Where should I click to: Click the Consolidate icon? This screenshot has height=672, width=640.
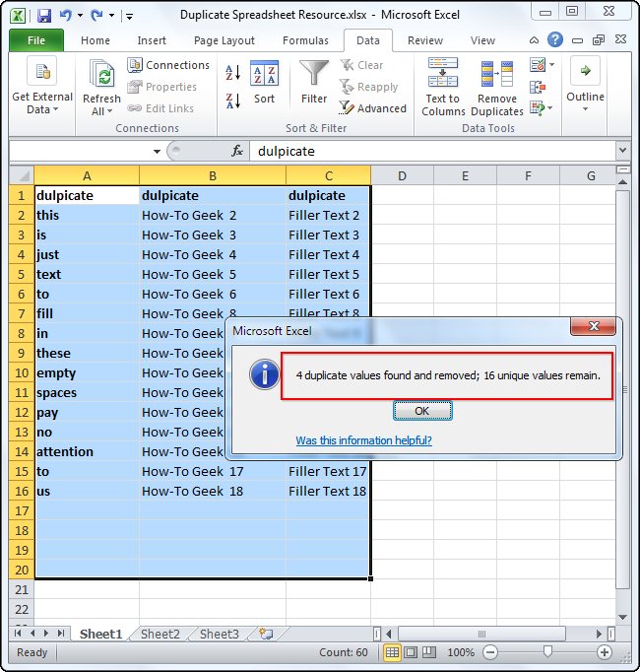pos(538,87)
